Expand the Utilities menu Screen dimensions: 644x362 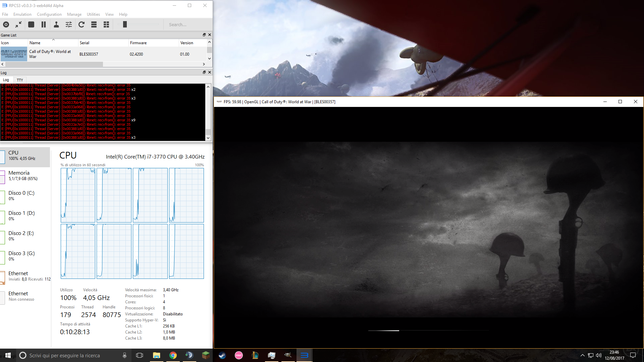click(x=93, y=14)
